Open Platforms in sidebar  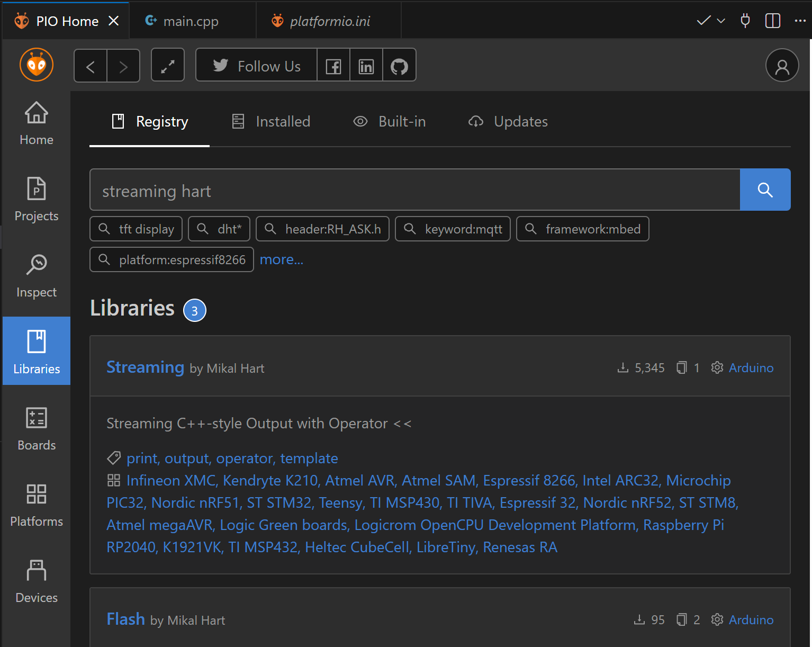(x=37, y=505)
